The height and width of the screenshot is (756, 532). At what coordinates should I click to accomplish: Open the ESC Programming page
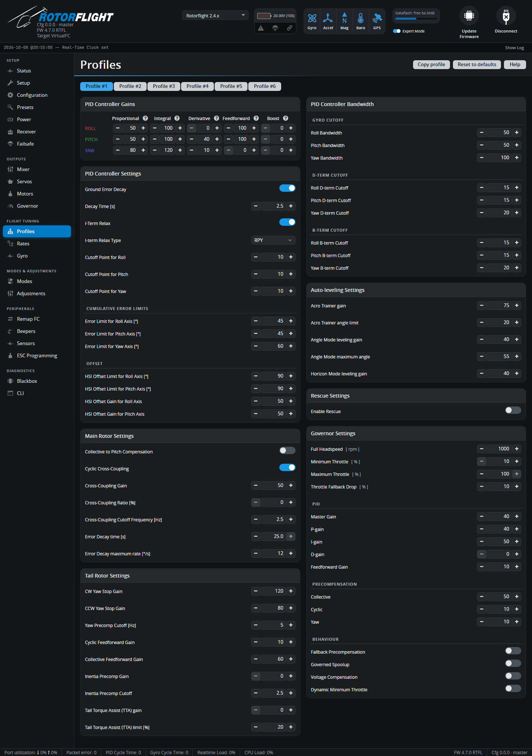pos(37,355)
